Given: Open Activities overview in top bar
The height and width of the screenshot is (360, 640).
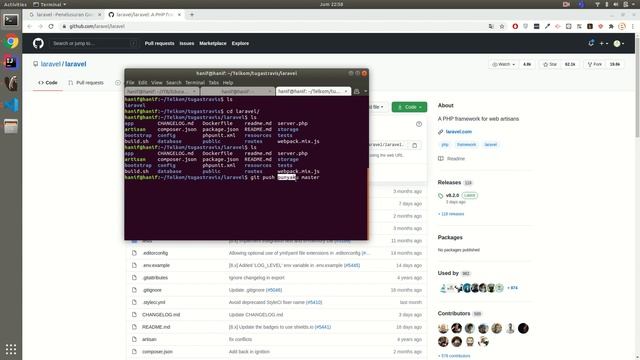Looking at the screenshot, I should point(15,4).
